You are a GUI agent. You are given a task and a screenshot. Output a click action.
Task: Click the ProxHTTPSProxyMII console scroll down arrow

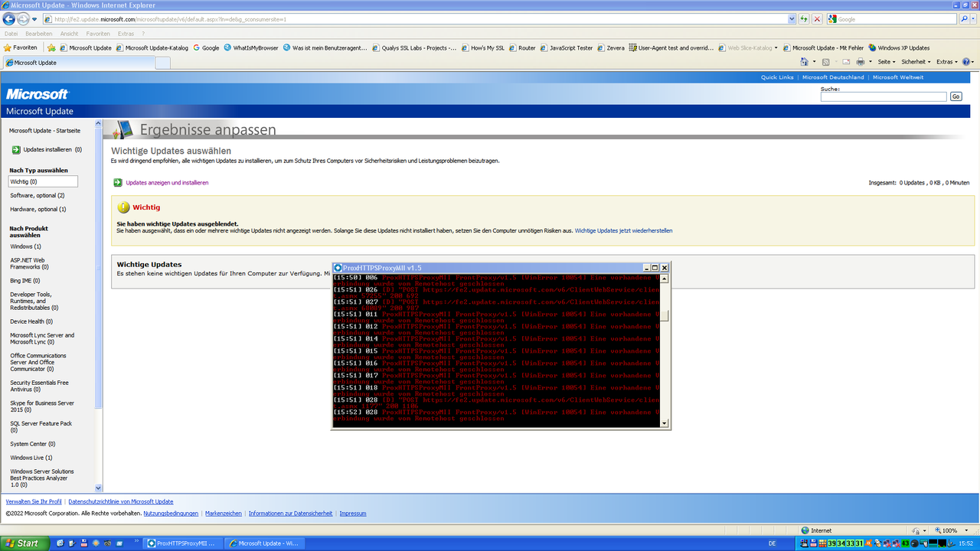pos(664,422)
